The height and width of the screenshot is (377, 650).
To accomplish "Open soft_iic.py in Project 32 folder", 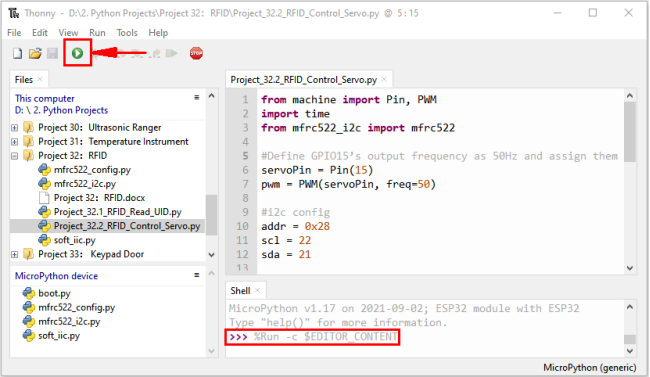I will pos(75,240).
